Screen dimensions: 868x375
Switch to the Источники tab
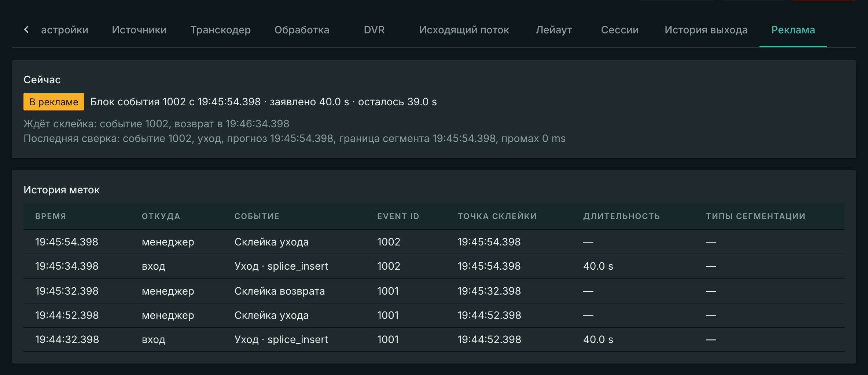pos(139,30)
